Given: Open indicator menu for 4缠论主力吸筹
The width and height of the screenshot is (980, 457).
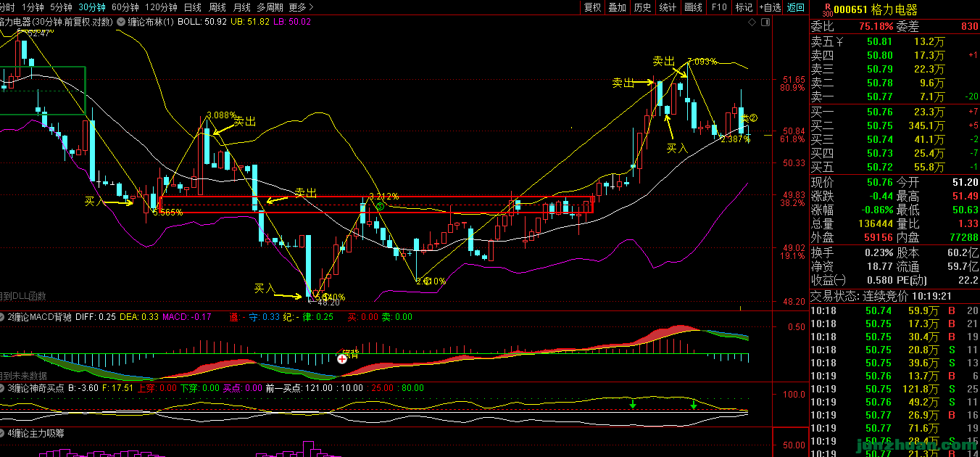Looking at the screenshot, I should [3, 434].
